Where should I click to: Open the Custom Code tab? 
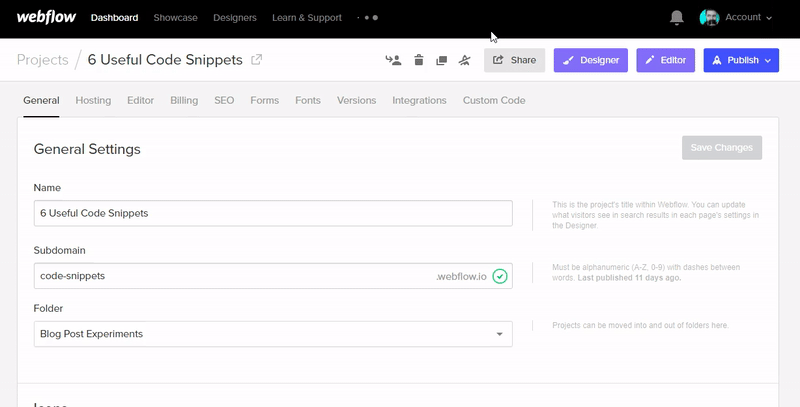tap(494, 100)
